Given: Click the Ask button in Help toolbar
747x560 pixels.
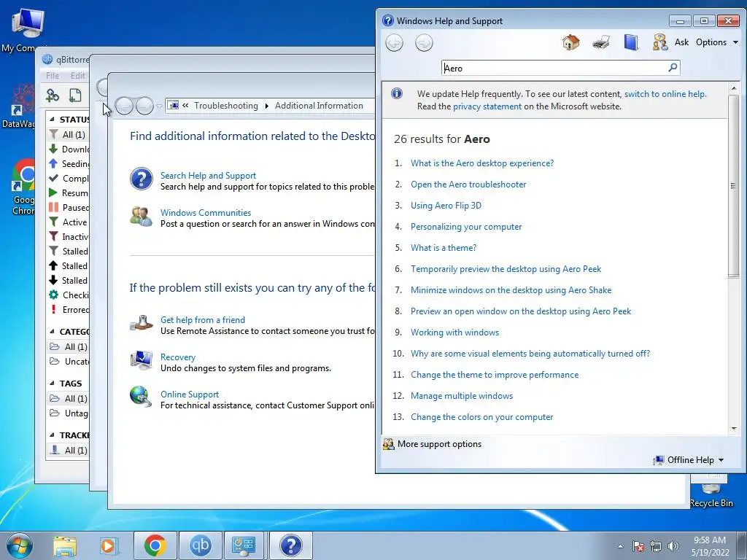Looking at the screenshot, I should point(681,42).
